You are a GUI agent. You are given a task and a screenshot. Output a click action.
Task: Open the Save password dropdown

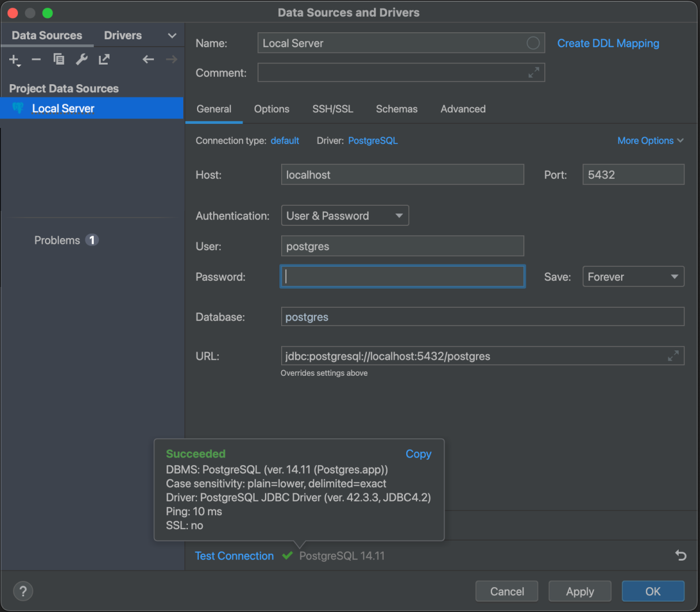pyautogui.click(x=633, y=277)
